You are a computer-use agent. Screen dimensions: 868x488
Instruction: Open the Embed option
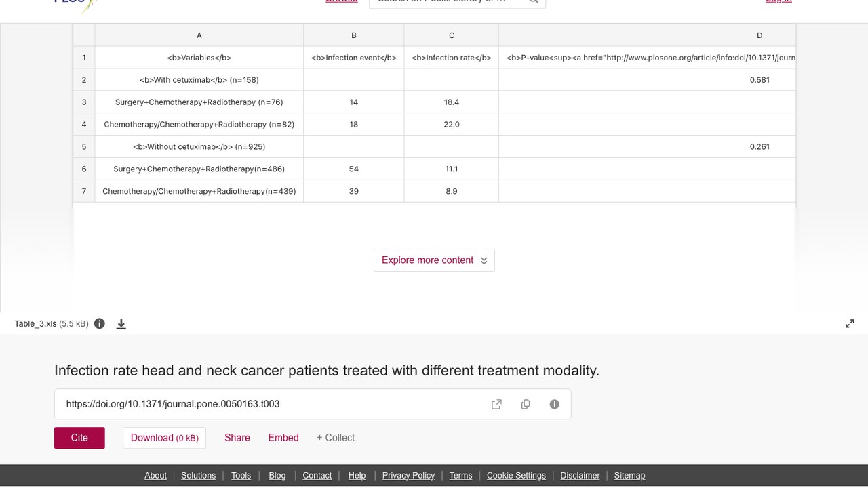tap(283, 438)
